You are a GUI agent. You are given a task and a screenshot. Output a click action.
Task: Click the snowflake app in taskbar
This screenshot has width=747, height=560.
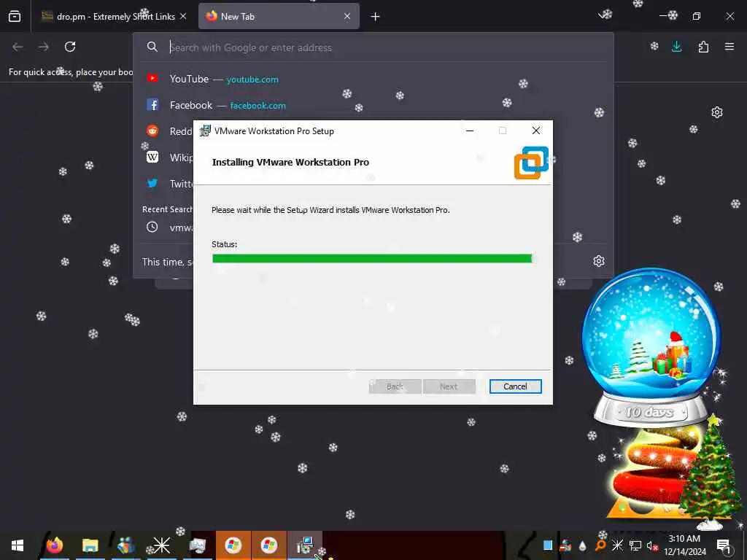click(161, 545)
